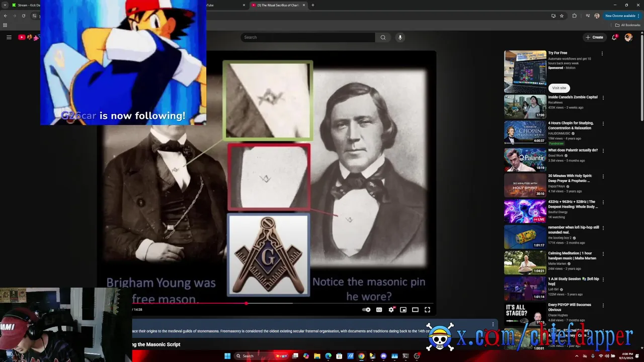Viewport: 644px width, 362px height.
Task: Click the Windows taskbar Search box
Action: (260, 356)
